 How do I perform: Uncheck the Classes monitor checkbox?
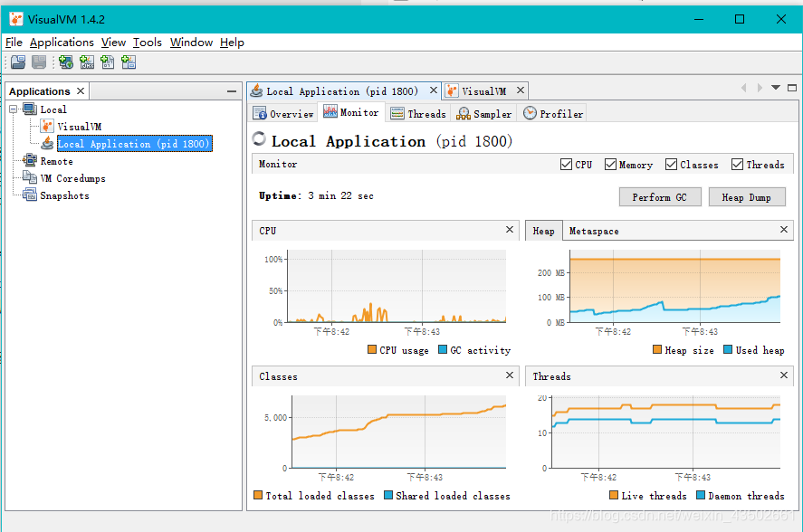671,165
